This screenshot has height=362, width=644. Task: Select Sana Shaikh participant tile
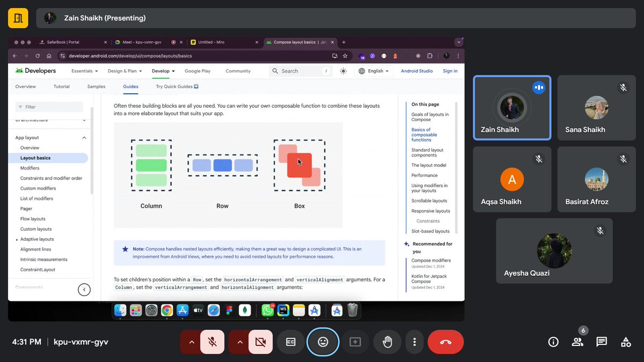point(597,108)
